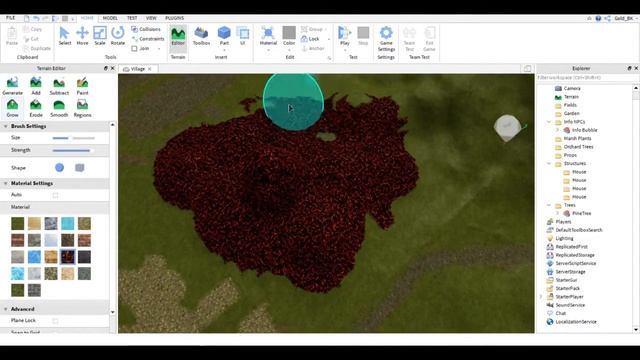The image size is (640, 360).
Task: Toggle the Lock tool
Action: pyautogui.click(x=310, y=39)
